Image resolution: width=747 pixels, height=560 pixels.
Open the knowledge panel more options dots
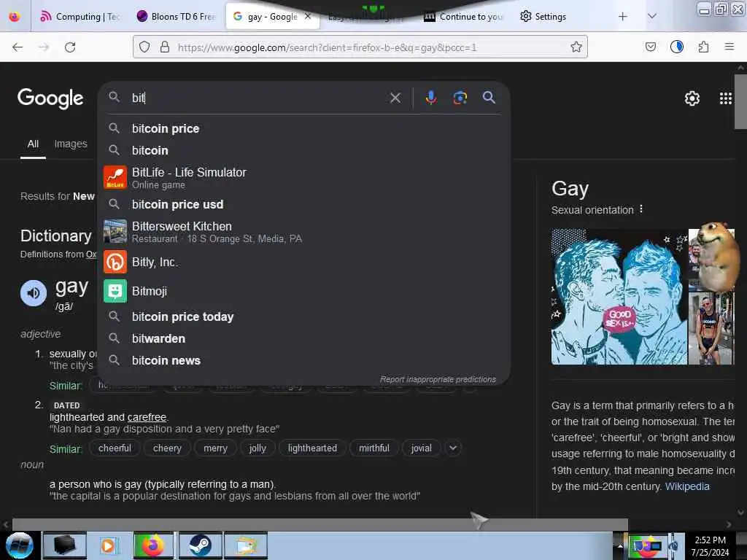tap(641, 209)
